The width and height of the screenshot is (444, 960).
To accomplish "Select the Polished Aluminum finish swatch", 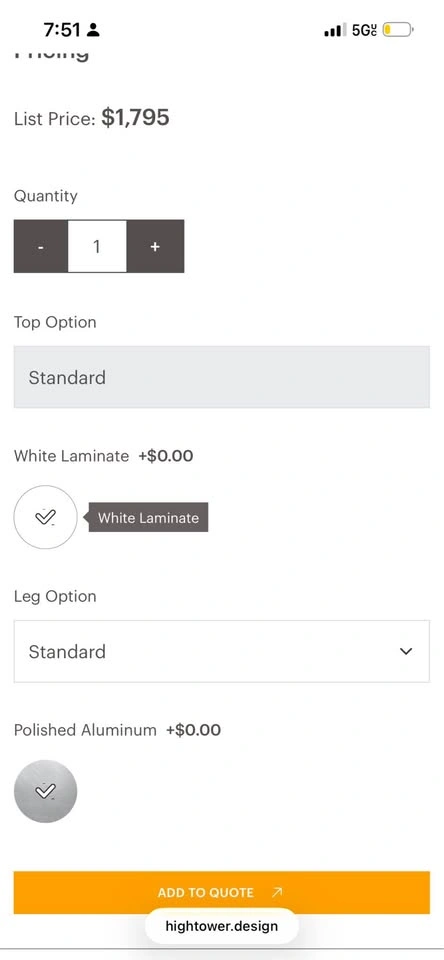I will [x=45, y=792].
